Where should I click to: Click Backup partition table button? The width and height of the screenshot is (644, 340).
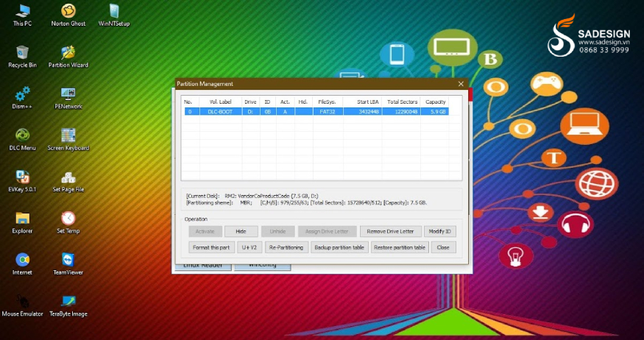click(339, 247)
